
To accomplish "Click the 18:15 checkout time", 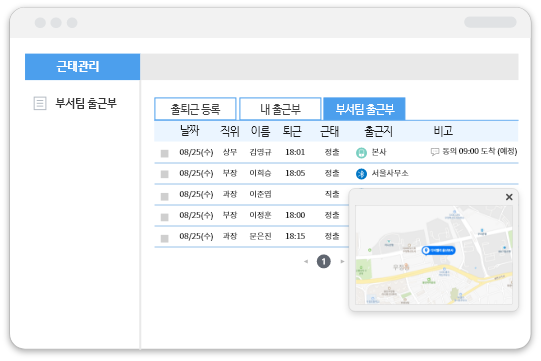I will [x=295, y=236].
